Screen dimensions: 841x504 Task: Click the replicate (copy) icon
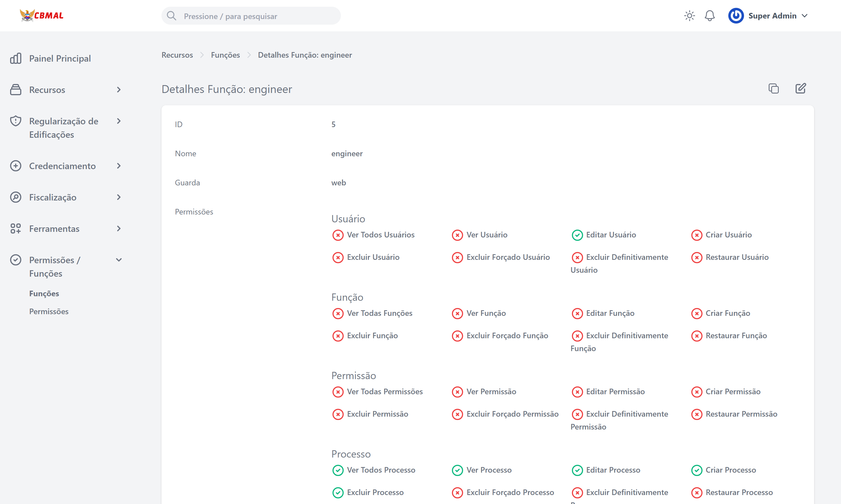pyautogui.click(x=773, y=89)
